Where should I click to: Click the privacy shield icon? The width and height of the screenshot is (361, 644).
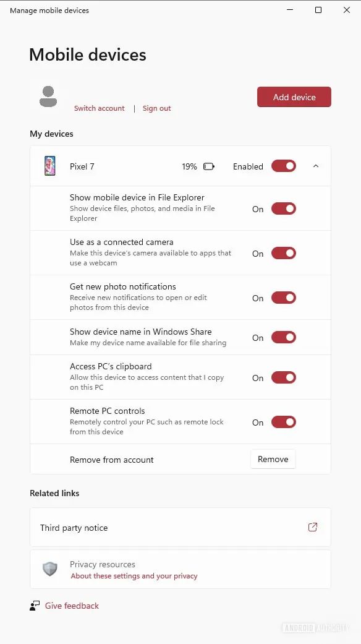tap(50, 569)
